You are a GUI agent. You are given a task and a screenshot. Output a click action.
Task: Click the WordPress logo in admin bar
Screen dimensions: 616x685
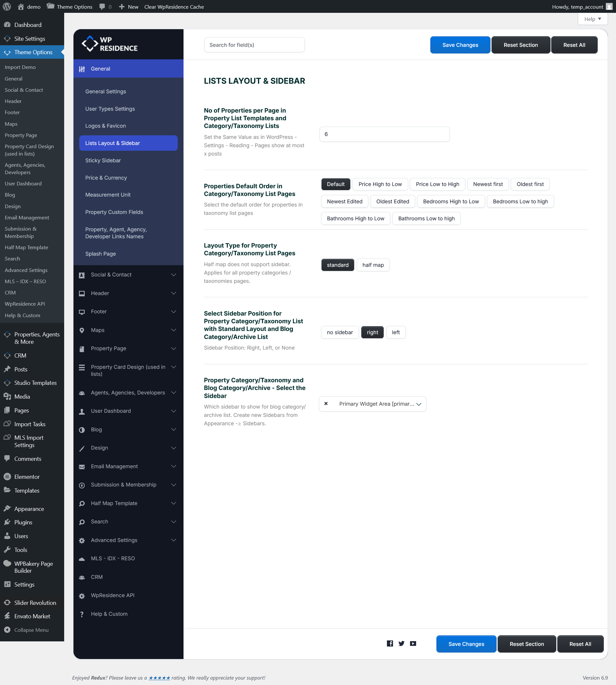coord(7,6)
